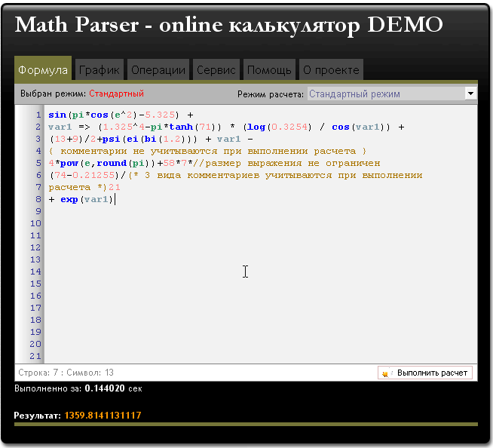
Task: Click the sin function on line 1
Action: [57, 115]
